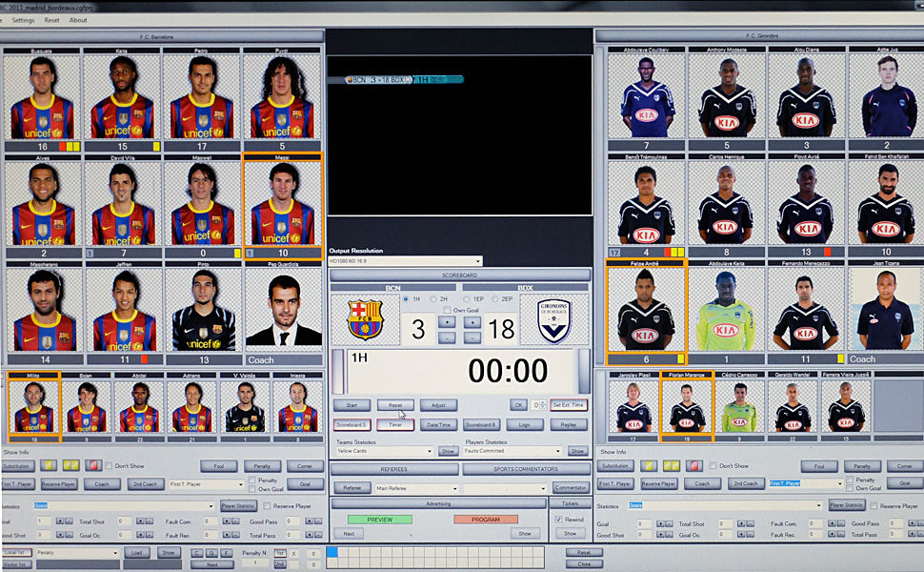This screenshot has height=572, width=924.
Task: Click the green PREVIEW advertising bar
Action: pyautogui.click(x=379, y=520)
